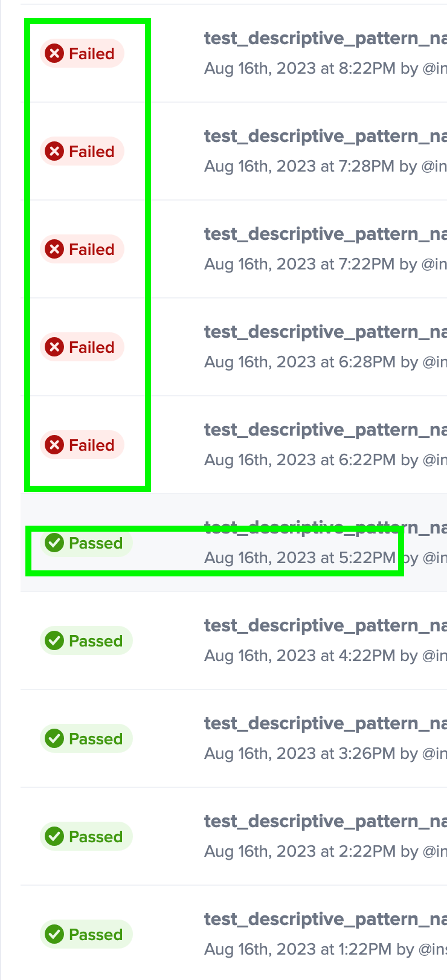The width and height of the screenshot is (447, 980).
Task: Click the green checkmark icon on the 4:22PM run
Action: [x=54, y=640]
